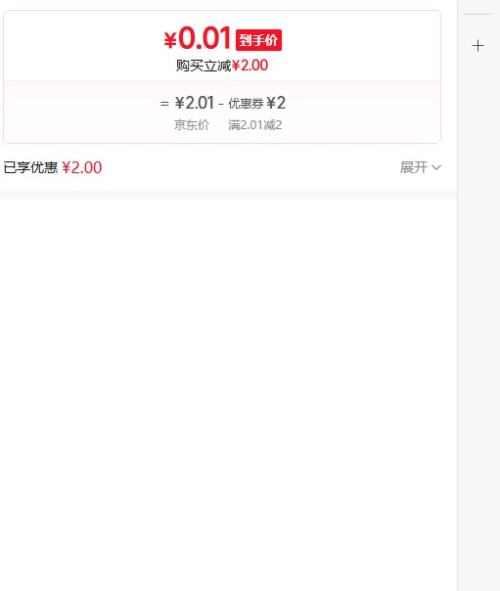Click the gray right sidebar strip
The height and width of the screenshot is (591, 500).
479,296
